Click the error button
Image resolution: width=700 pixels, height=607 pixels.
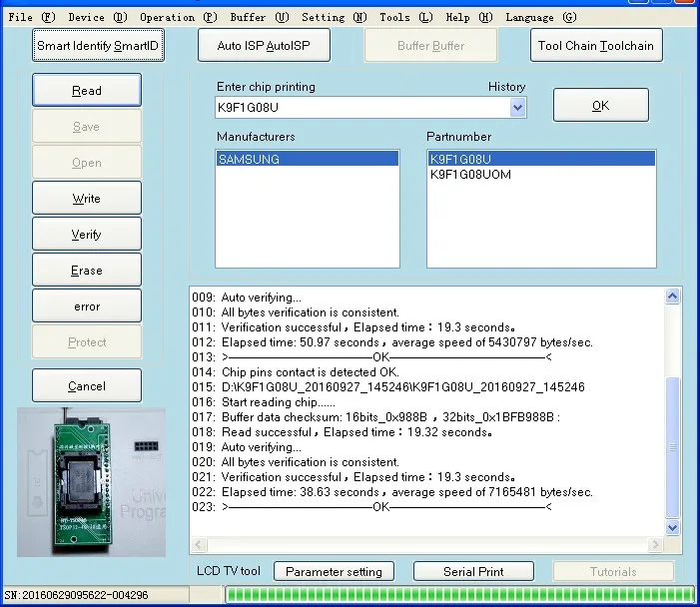tap(86, 306)
